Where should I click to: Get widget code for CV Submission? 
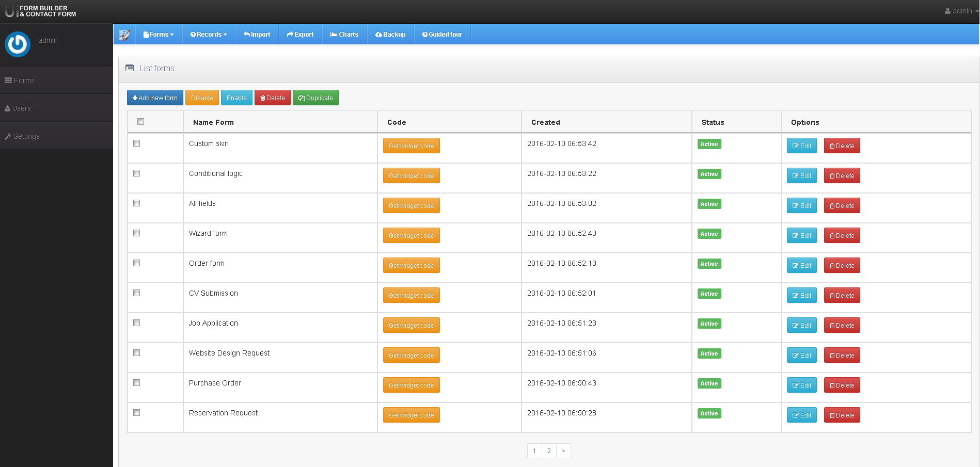click(412, 296)
